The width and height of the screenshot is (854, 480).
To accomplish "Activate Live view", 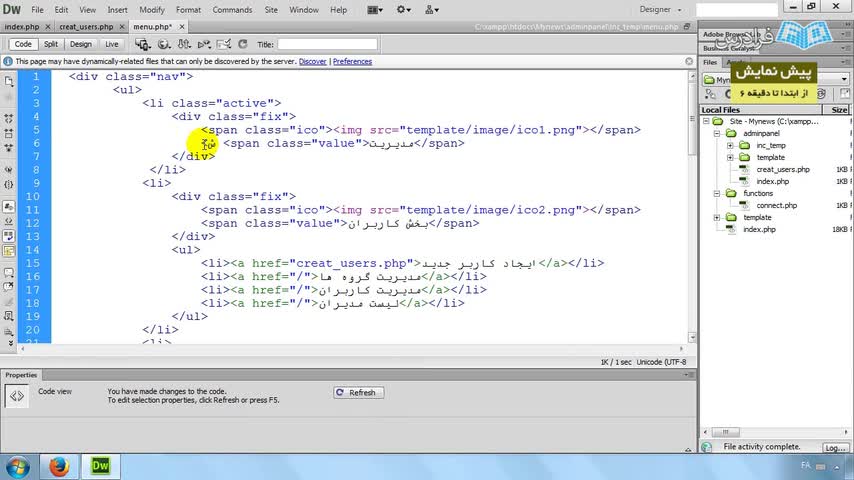I will coord(111,44).
